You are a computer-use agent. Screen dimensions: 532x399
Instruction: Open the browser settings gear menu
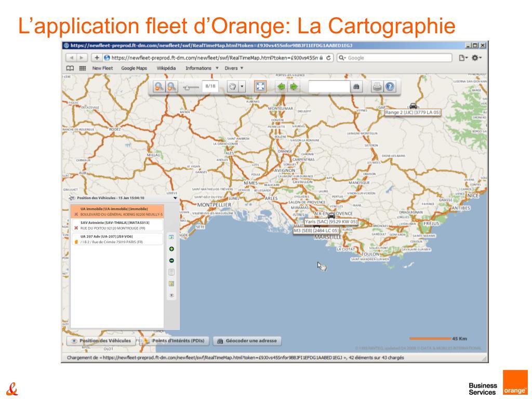click(476, 58)
